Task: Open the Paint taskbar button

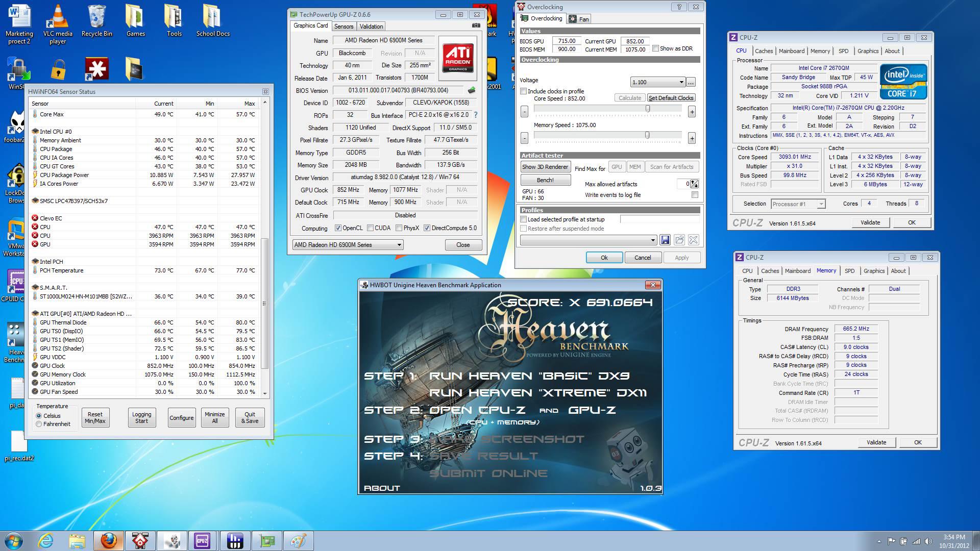Action: [298, 541]
